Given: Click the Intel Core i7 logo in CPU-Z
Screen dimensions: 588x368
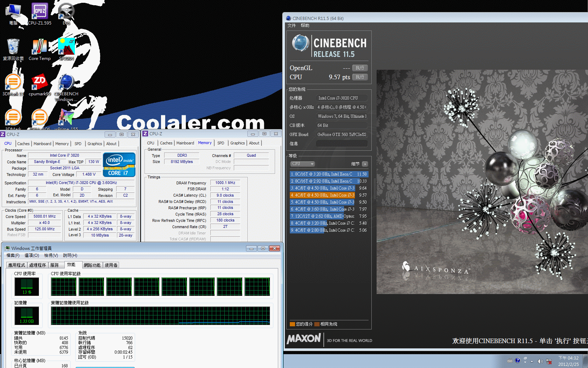Looking at the screenshot, I should pos(119,164).
